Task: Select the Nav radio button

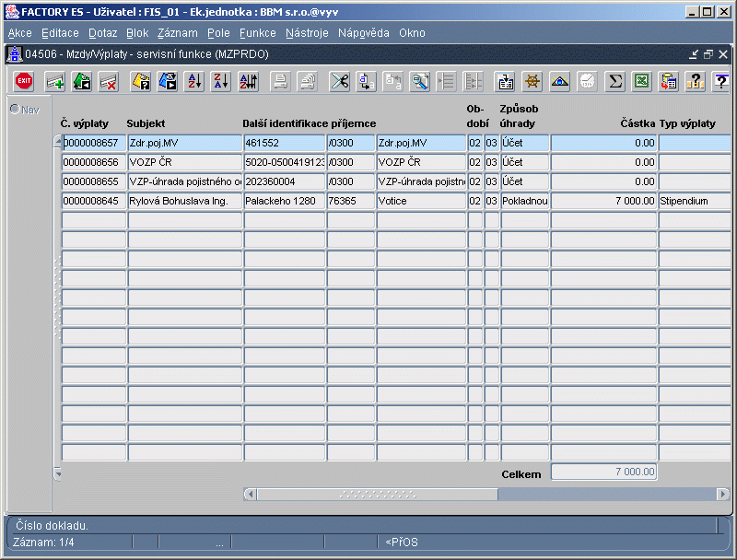Action: [x=15, y=109]
